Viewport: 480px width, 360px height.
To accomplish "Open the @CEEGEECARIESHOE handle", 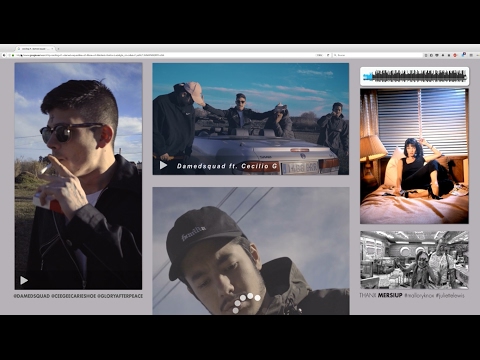I will pos(74,296).
